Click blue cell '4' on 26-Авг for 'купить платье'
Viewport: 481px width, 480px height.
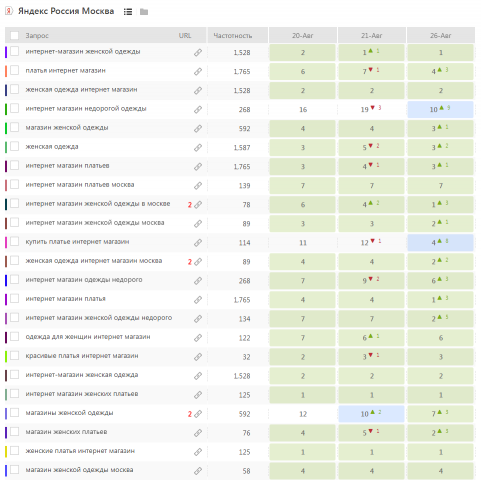(x=441, y=242)
